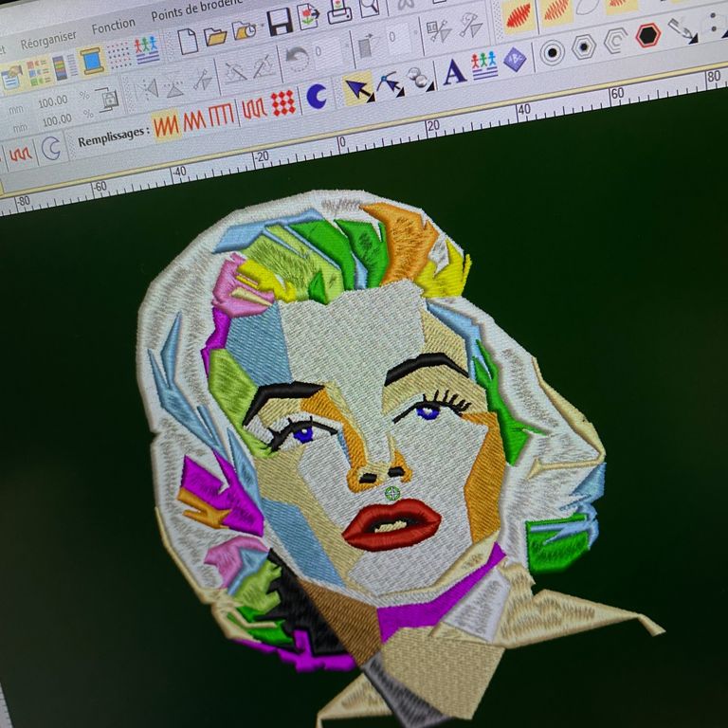Open the Réorganiser menu
The height and width of the screenshot is (728, 728).
[x=48, y=39]
